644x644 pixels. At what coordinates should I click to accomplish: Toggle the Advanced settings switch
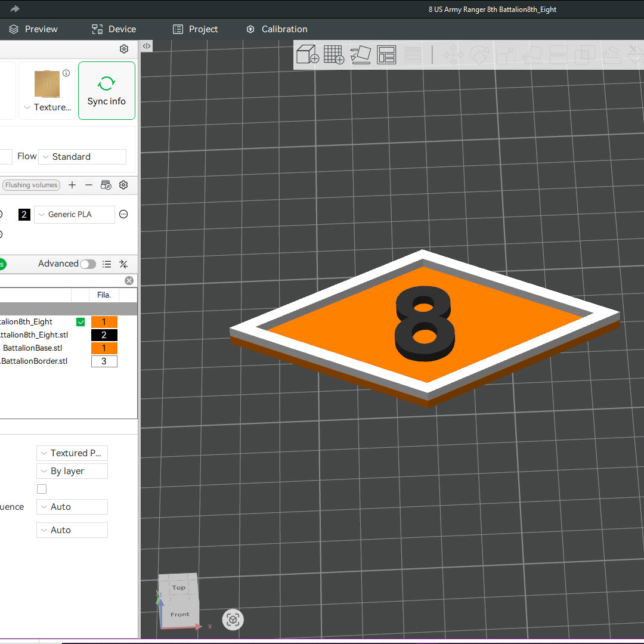pos(88,264)
